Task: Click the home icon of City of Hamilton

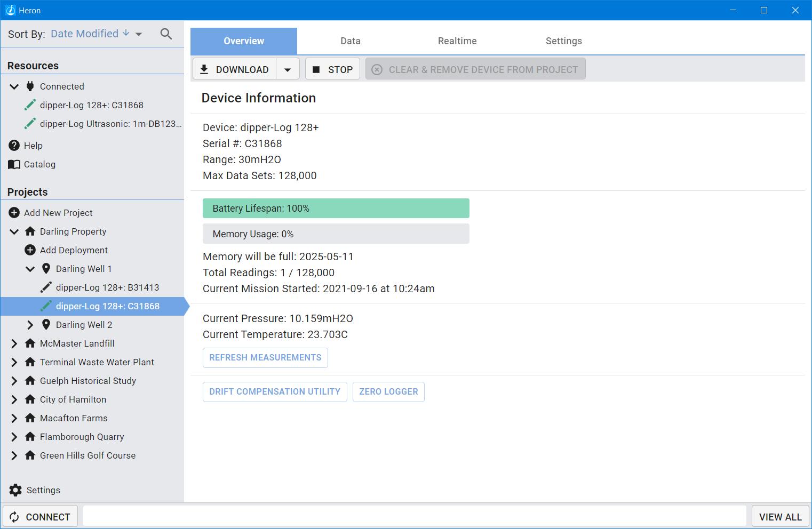Action: point(30,399)
